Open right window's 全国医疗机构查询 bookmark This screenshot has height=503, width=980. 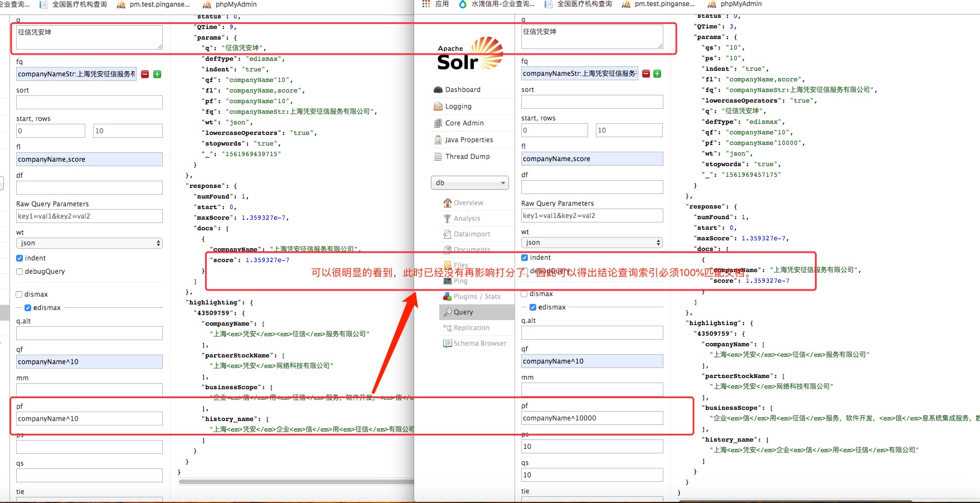pos(579,4)
